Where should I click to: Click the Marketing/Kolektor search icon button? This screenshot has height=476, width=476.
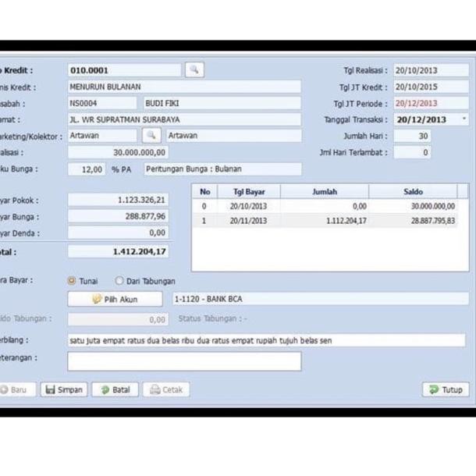151,136
